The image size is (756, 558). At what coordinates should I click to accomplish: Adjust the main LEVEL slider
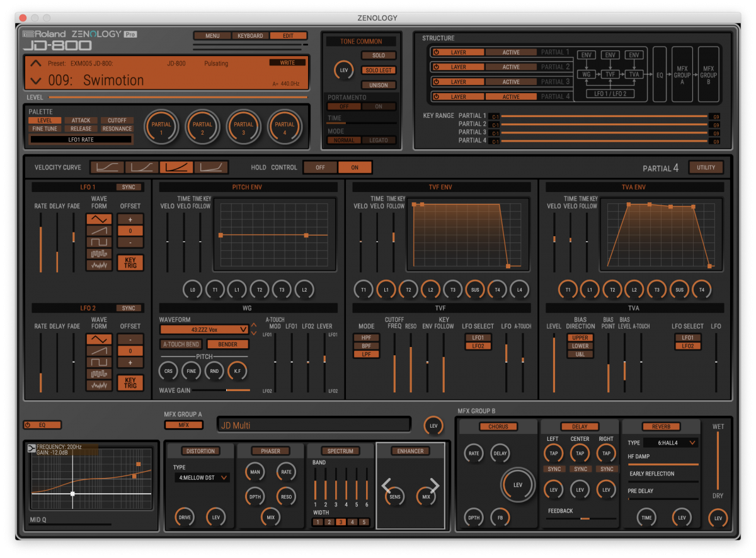tap(178, 98)
